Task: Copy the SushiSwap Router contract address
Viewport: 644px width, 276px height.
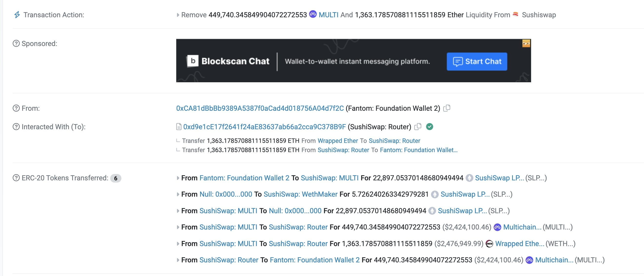Action: tap(418, 127)
